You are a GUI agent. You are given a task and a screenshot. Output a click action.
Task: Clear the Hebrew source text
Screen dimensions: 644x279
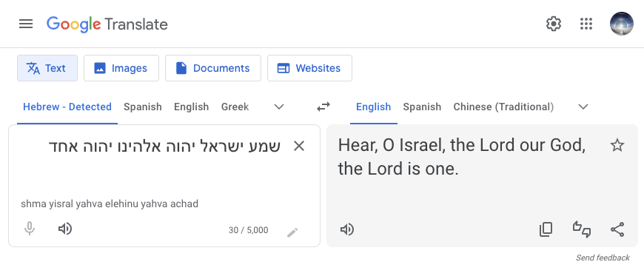point(298,146)
